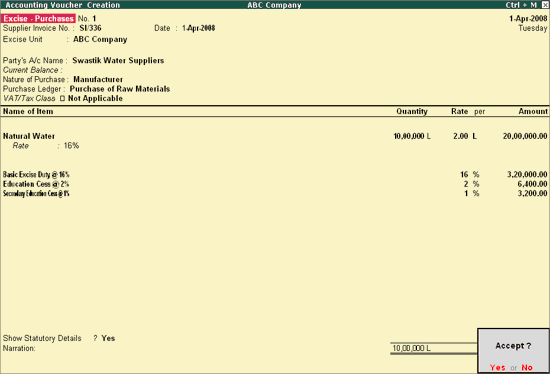Close the voucher window with X icon

pos(545,5)
